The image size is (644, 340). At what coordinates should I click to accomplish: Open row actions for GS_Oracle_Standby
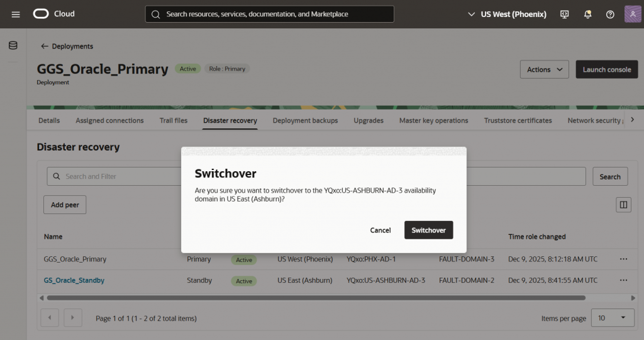coord(623,280)
